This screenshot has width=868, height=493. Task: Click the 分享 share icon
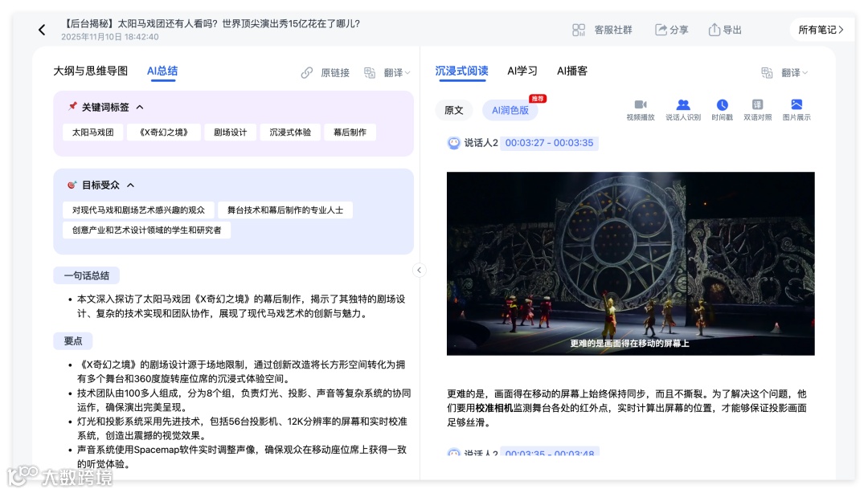point(661,30)
